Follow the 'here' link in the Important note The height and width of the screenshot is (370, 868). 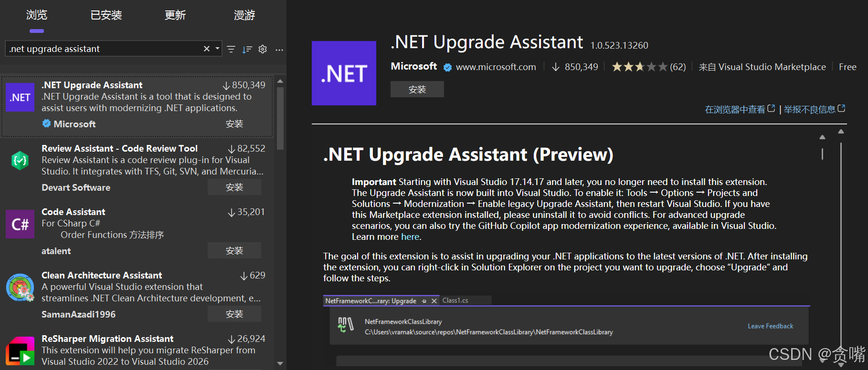click(410, 236)
